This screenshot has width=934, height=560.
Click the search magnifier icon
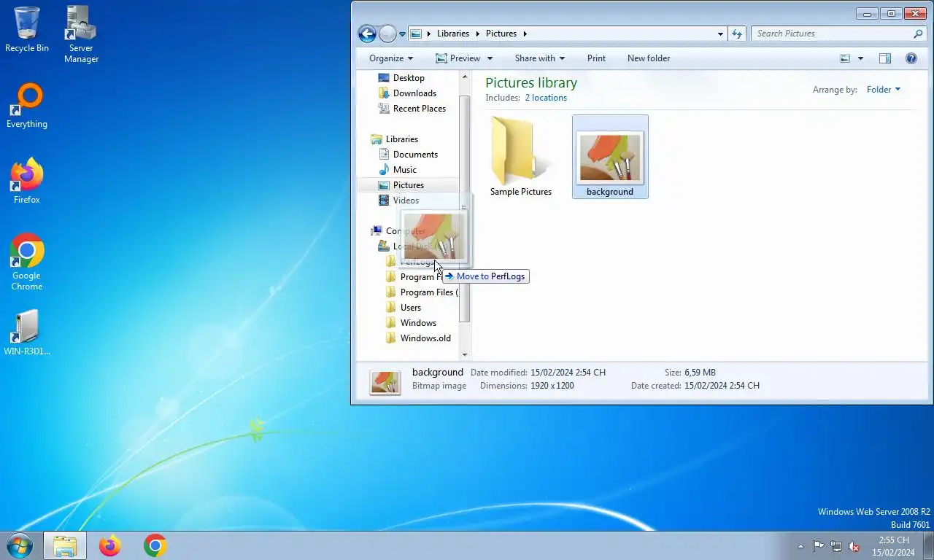[918, 34]
